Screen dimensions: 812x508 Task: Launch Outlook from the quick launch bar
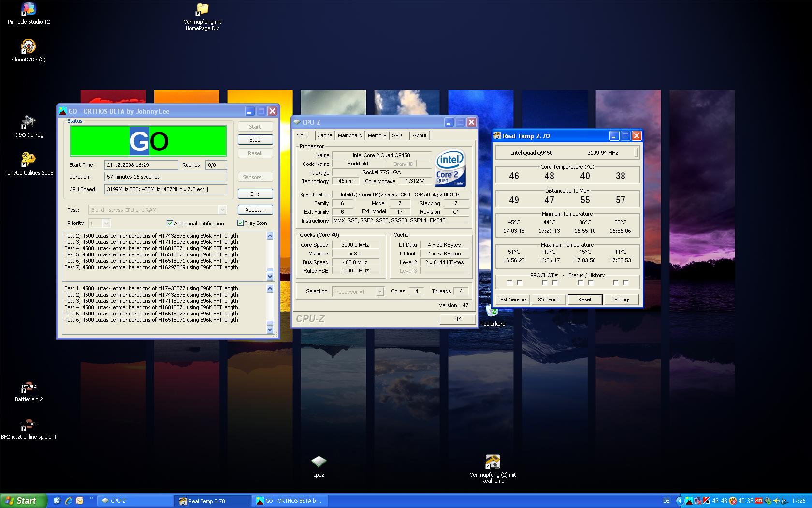(80, 501)
